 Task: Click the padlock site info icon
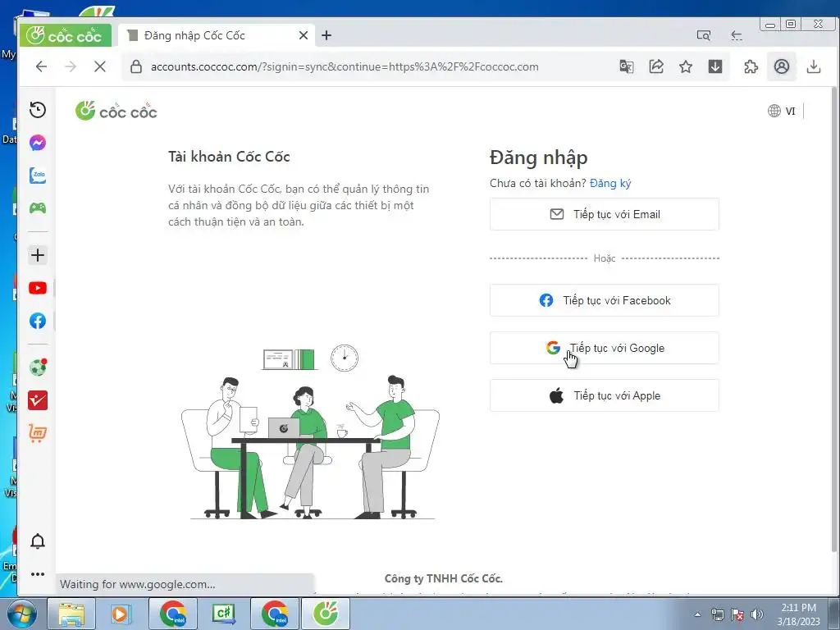(136, 66)
